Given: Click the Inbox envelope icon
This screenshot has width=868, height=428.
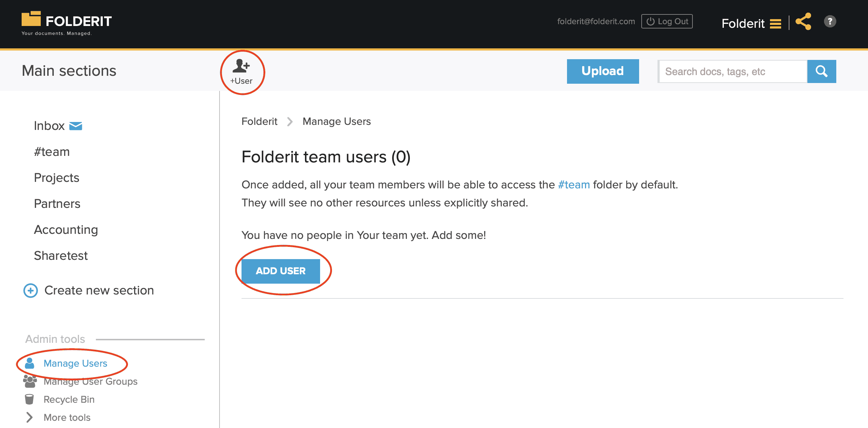Looking at the screenshot, I should [76, 126].
